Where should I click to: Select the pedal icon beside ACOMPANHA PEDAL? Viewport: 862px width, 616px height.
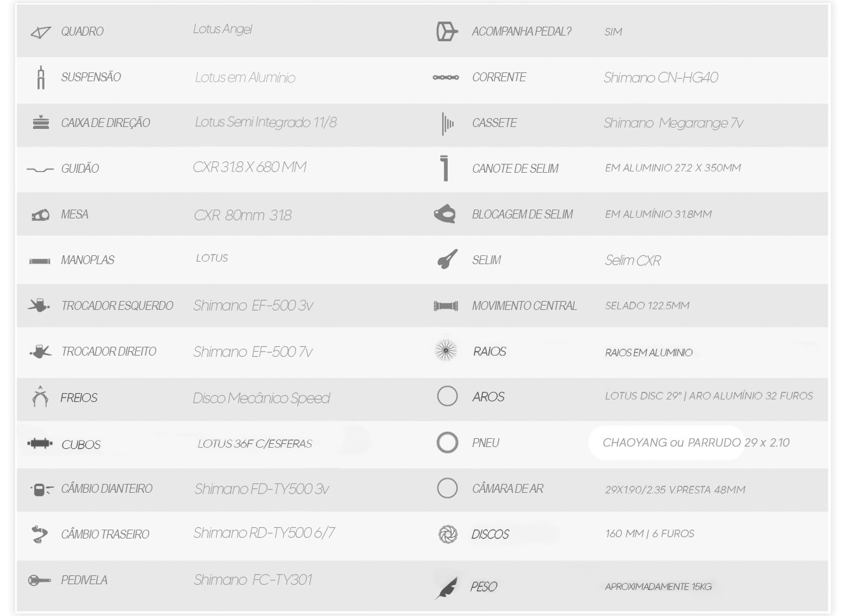pyautogui.click(x=447, y=32)
